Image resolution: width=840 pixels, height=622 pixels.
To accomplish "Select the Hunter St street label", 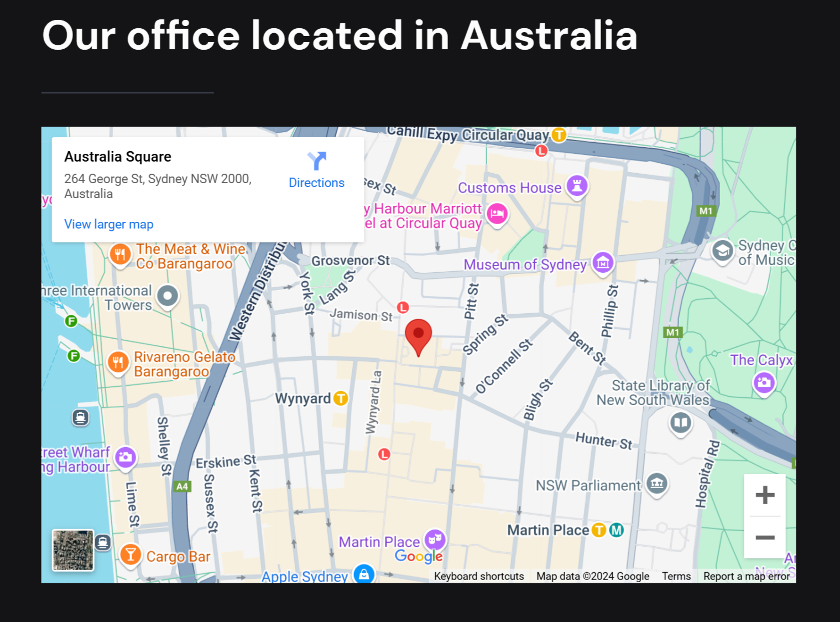I will 604,441.
